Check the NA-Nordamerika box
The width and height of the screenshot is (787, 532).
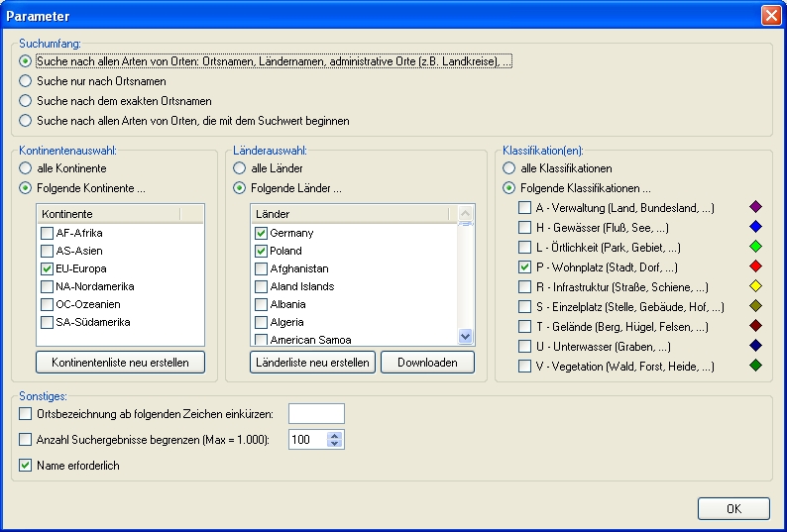47,286
